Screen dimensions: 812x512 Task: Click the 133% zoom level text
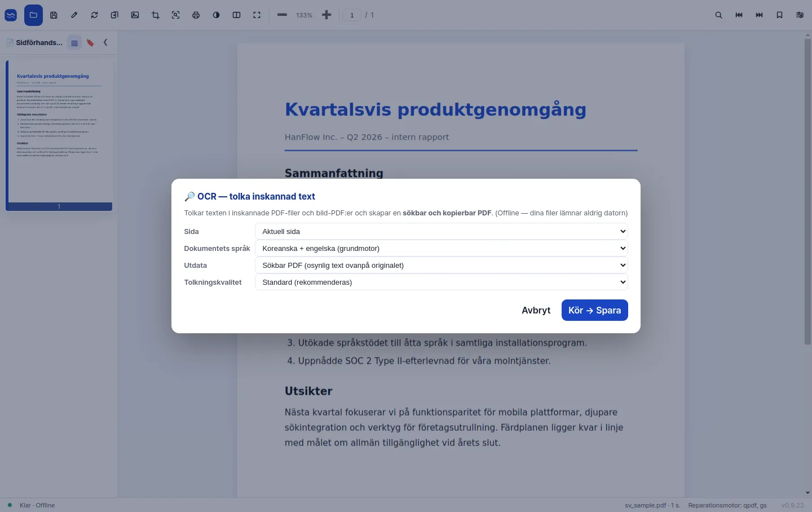[304, 15]
